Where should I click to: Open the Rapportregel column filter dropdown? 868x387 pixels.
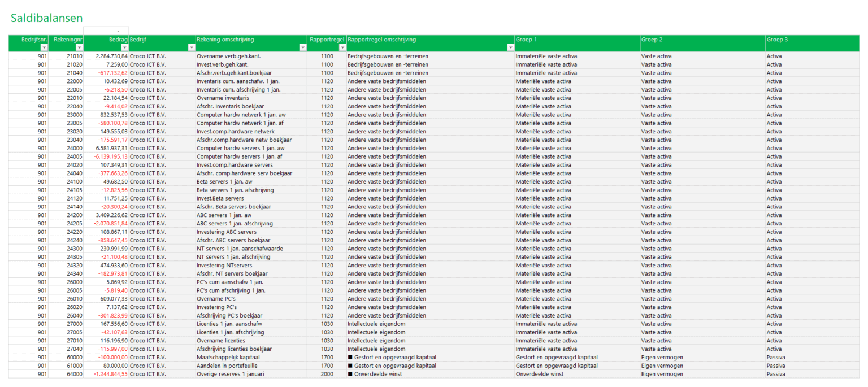coord(342,47)
